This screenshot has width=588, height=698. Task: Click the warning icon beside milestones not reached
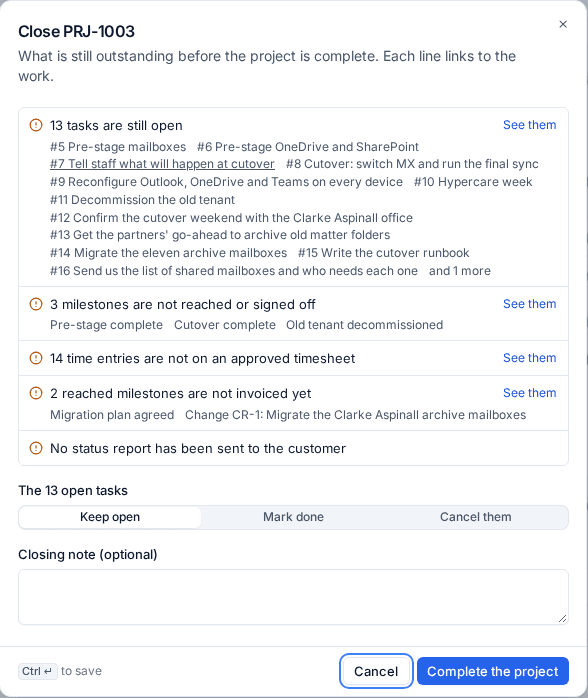[x=36, y=304]
